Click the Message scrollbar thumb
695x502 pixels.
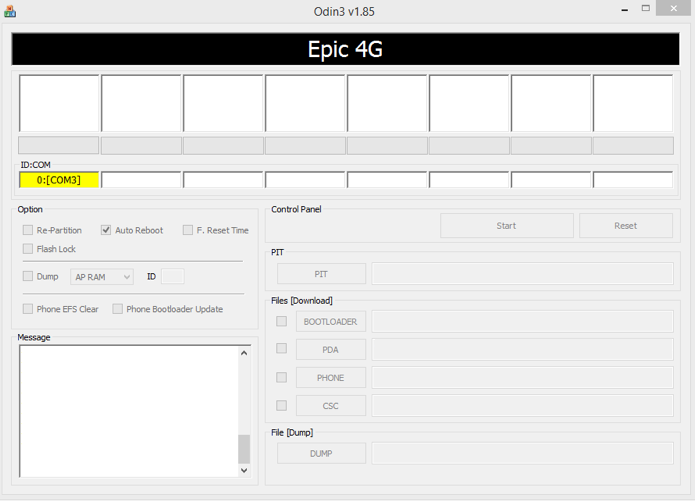click(x=244, y=449)
